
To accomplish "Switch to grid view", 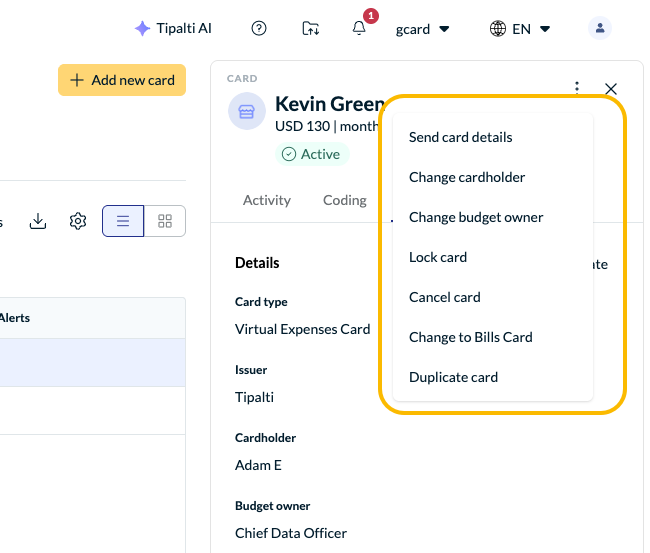I will (x=165, y=221).
